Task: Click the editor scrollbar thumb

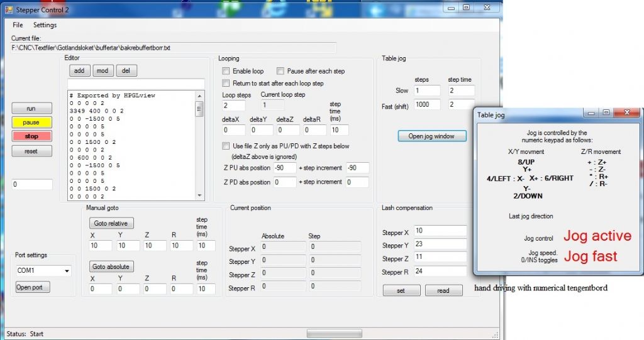Action: pyautogui.click(x=199, y=109)
